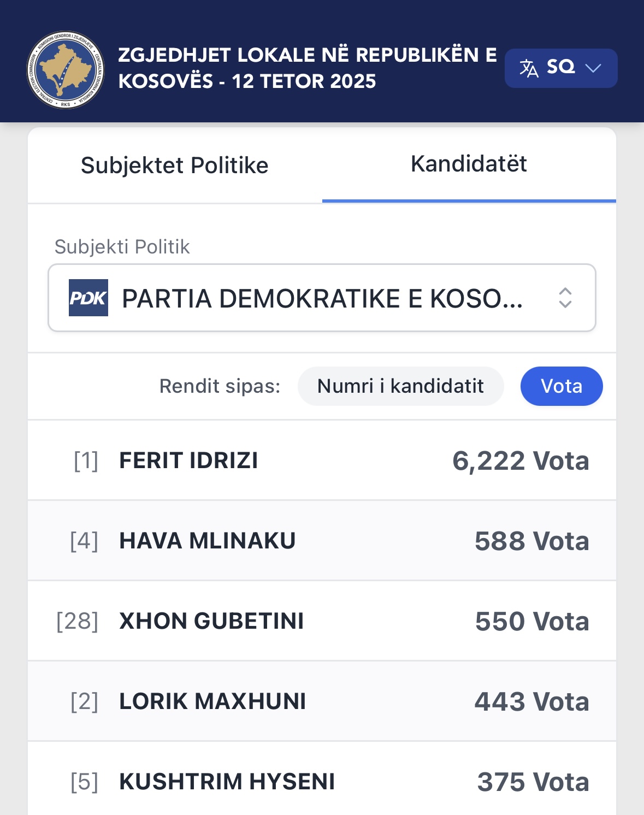Select candidate Xhon Gubetini row
Screen dimensions: 644x815
322,621
